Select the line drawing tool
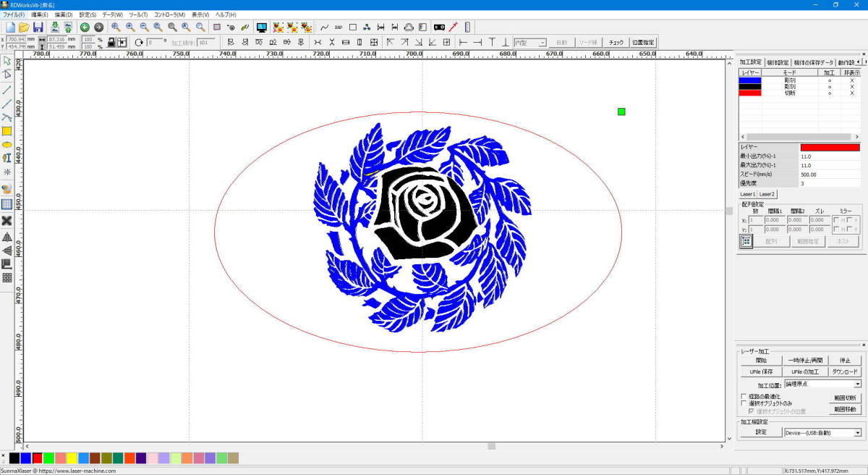The width and height of the screenshot is (868, 475). pyautogui.click(x=7, y=90)
